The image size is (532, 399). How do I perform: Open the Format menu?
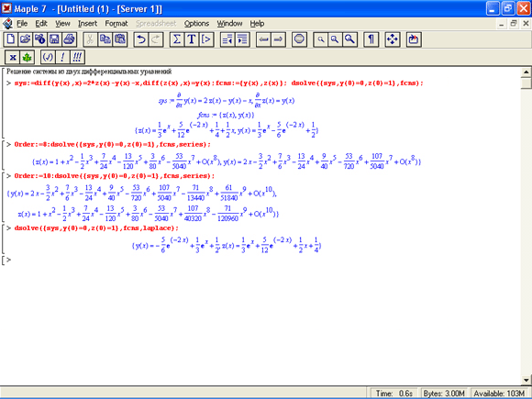pyautogui.click(x=116, y=24)
